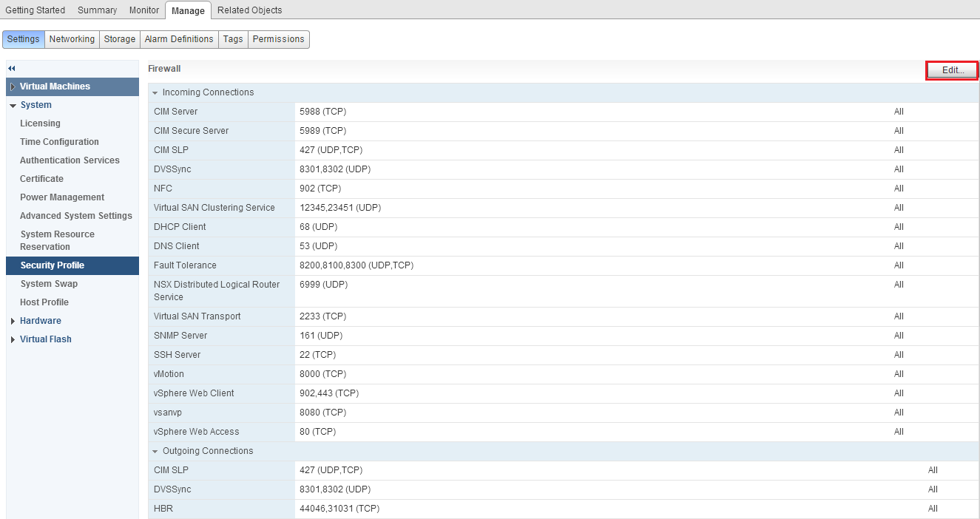
Task: Select the DHCP Client row
Action: click(563, 227)
